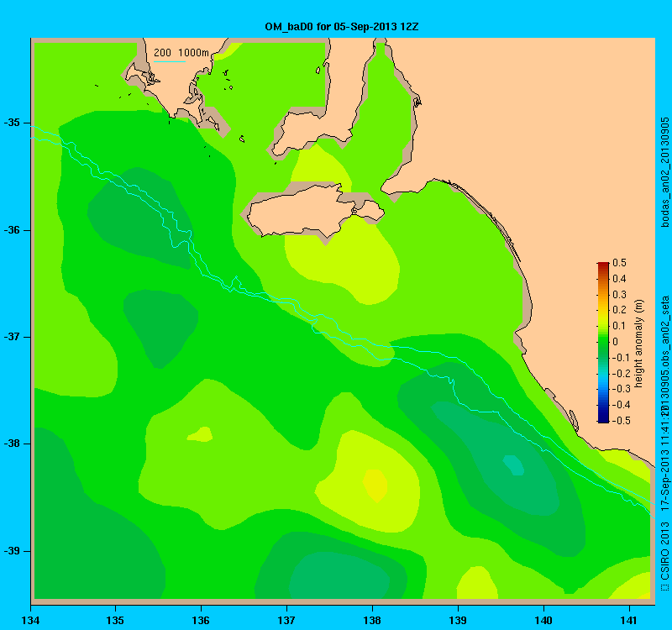
Task: Click the -0.4 colorbar tick label
Action: pyautogui.click(x=621, y=405)
